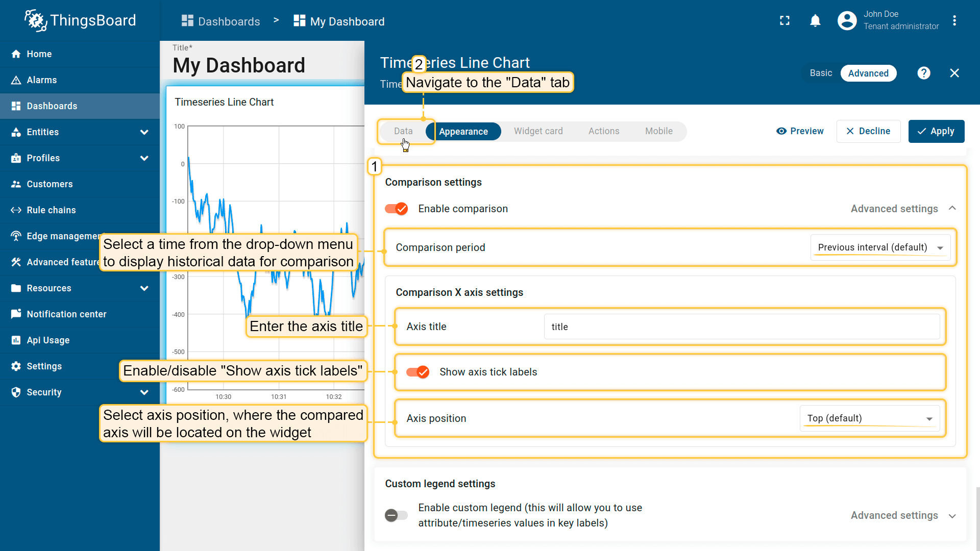Switch to Basic mode
This screenshot has height=551, width=980.
(821, 73)
